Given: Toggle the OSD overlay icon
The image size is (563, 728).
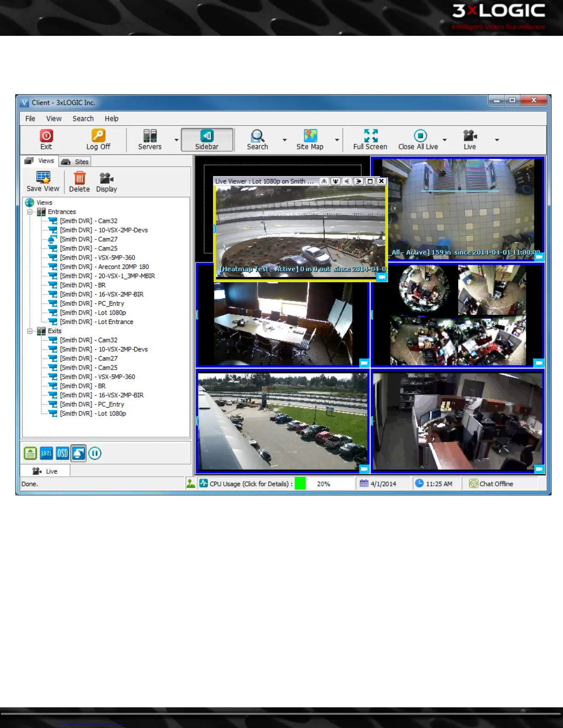Looking at the screenshot, I should [x=63, y=454].
